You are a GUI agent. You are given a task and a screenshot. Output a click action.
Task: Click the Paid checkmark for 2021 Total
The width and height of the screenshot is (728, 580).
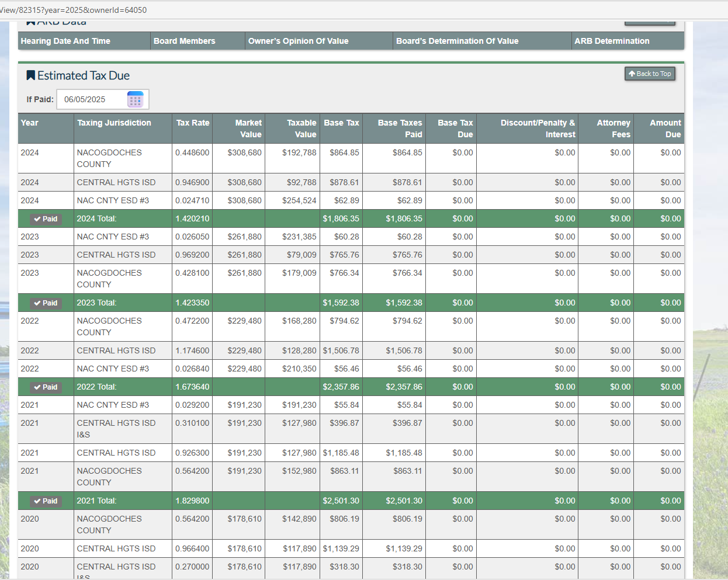point(37,501)
